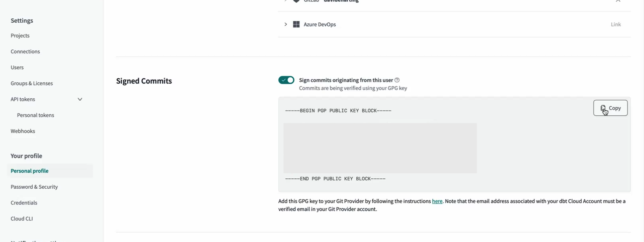Navigate to Connections settings
This screenshot has width=644, height=242.
[x=25, y=51]
